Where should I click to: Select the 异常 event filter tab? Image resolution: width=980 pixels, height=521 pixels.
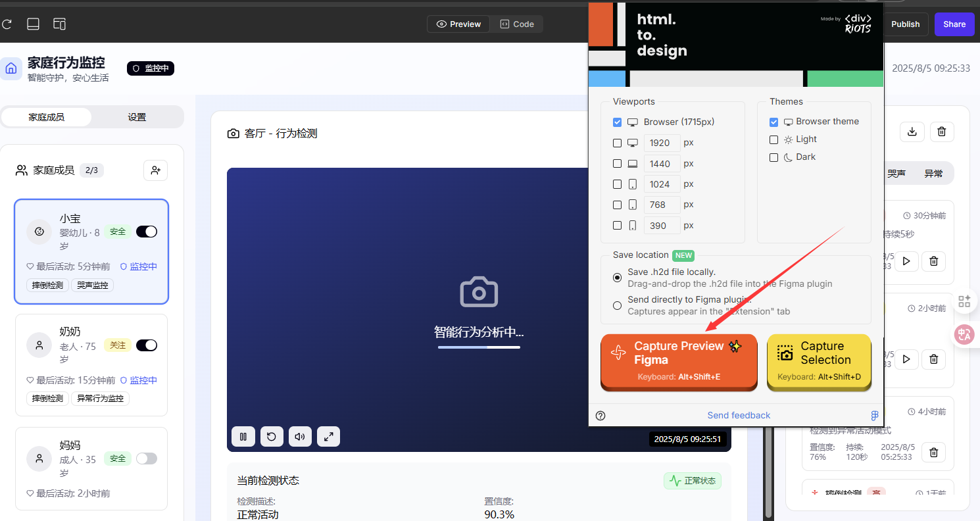[933, 173]
